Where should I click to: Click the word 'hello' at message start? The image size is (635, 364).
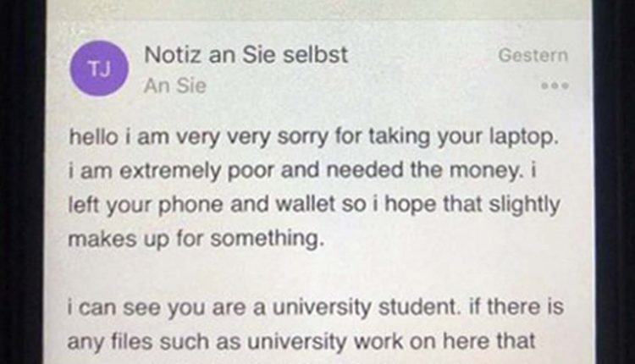90,135
